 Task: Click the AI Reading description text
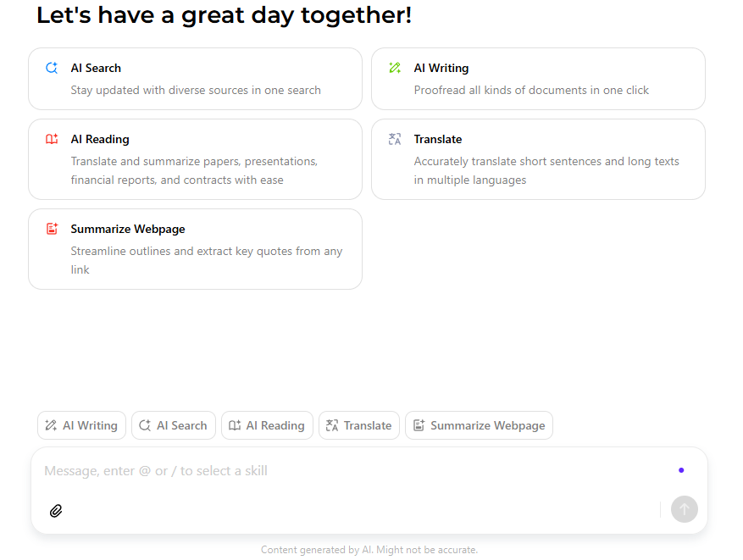pyautogui.click(x=194, y=170)
